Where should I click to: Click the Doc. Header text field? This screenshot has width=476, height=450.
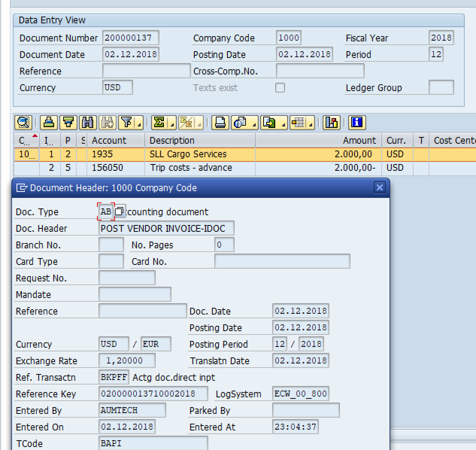coord(166,228)
